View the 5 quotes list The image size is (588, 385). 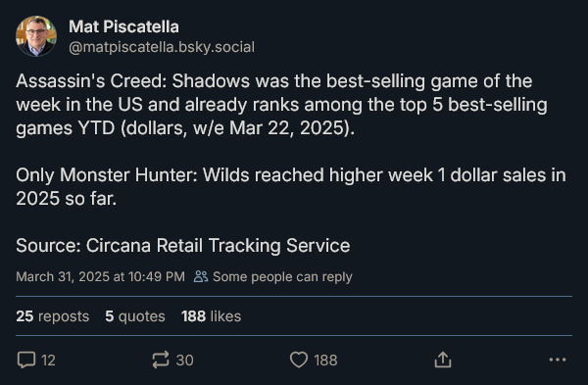[x=135, y=316]
